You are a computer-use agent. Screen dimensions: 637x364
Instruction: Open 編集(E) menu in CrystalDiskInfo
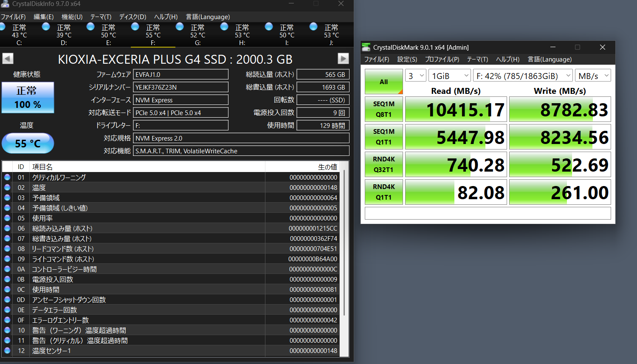[x=44, y=17]
